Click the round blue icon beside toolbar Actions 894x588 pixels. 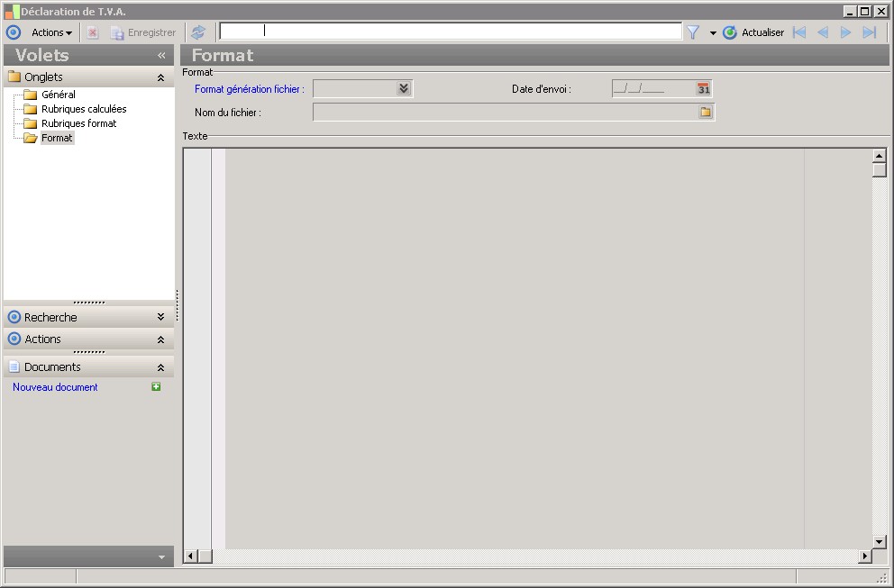(x=14, y=32)
